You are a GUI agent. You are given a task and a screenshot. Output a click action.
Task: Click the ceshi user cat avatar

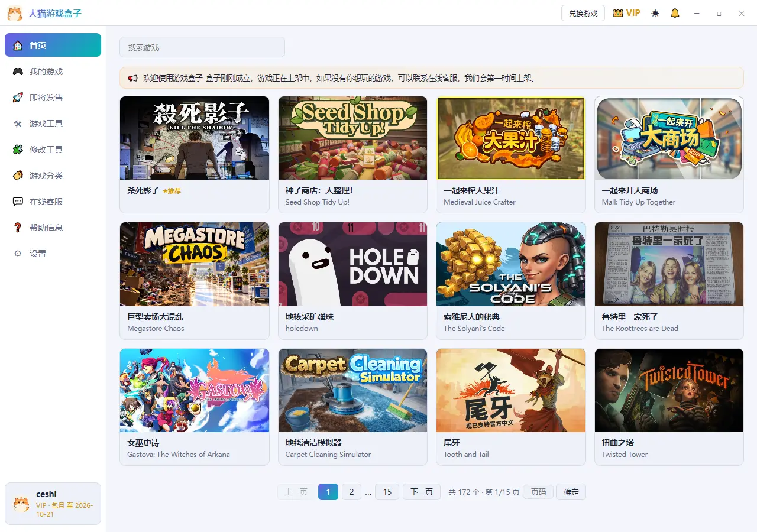pos(21,504)
